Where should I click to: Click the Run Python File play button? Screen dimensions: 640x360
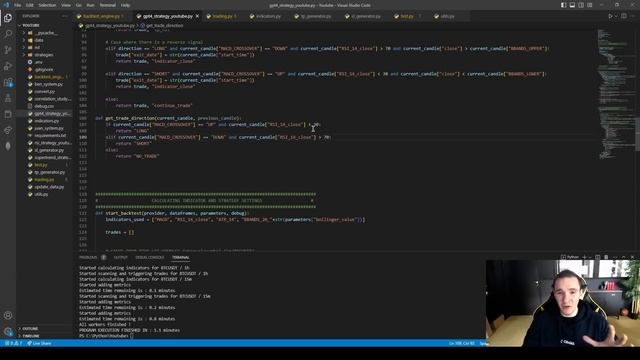tap(611, 16)
